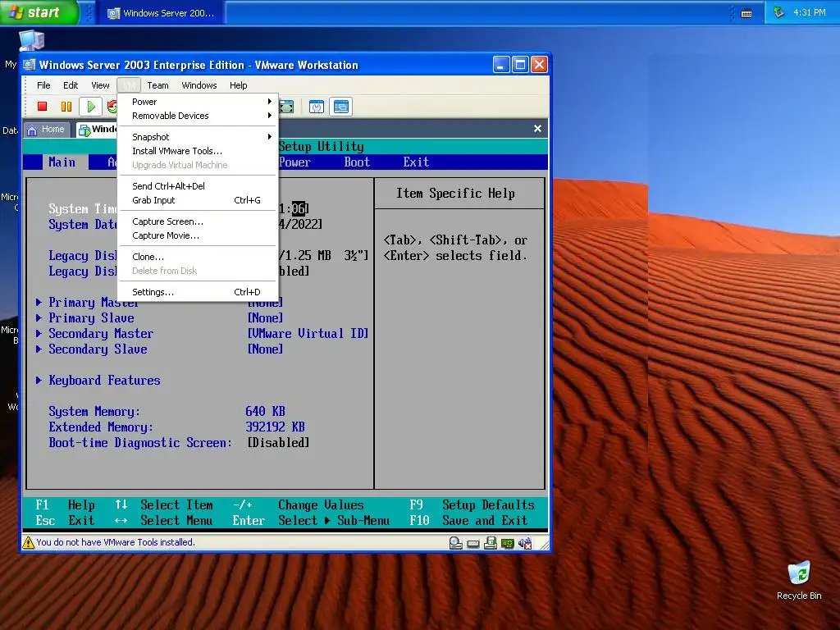Click the Boot-time Diagnostic Screen [Disabled] value

coord(278,442)
